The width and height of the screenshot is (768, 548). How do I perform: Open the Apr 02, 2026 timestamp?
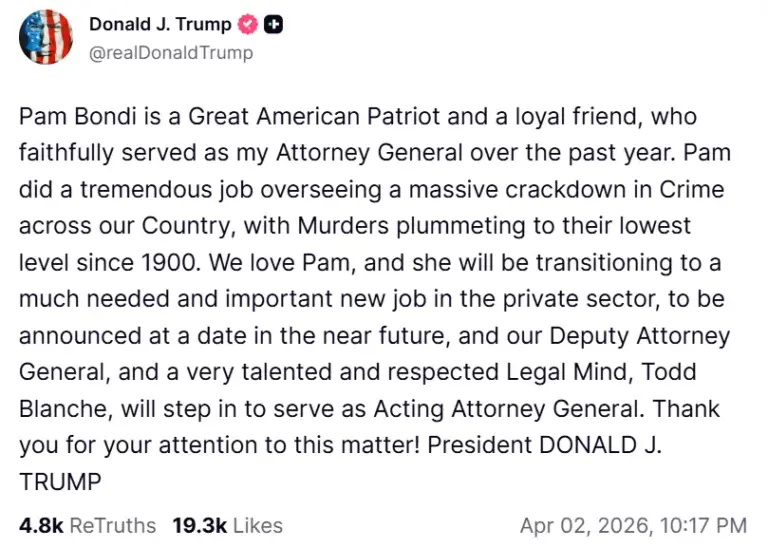tap(633, 525)
